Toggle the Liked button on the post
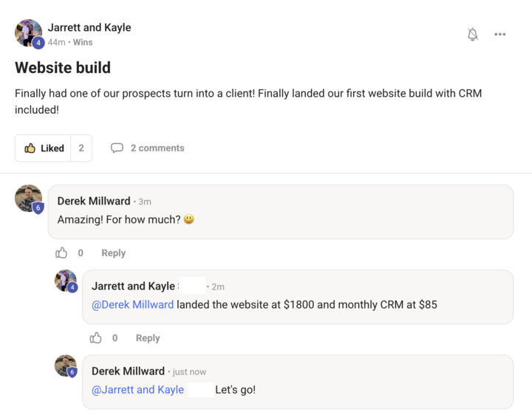The width and height of the screenshot is (532, 415). click(44, 148)
